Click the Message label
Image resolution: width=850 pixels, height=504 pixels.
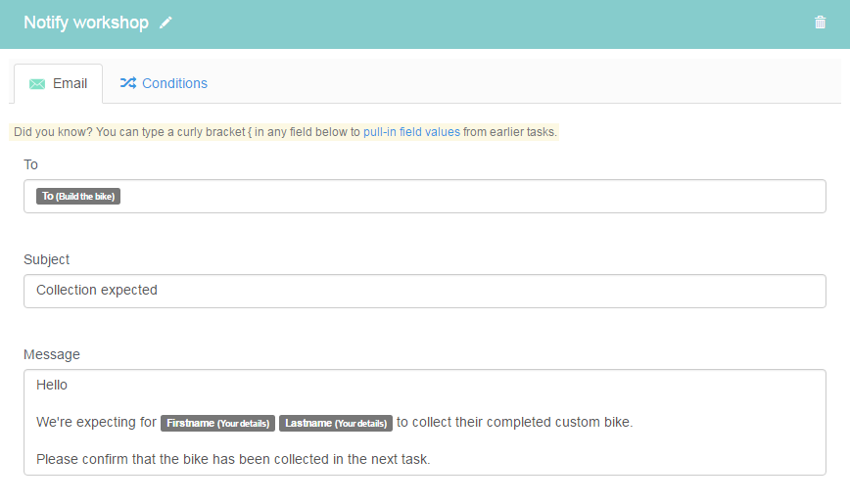(x=52, y=354)
